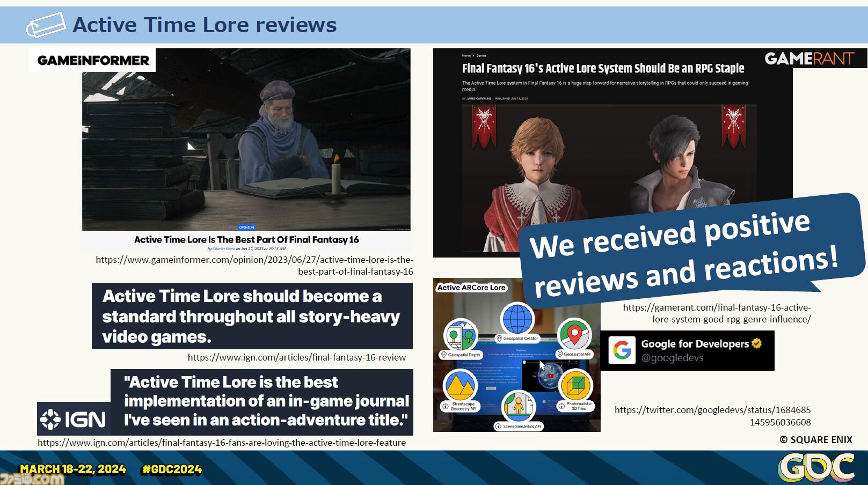Viewport: 868px width, 485px height.
Task: Click the Game Rant logo
Action: (x=809, y=58)
